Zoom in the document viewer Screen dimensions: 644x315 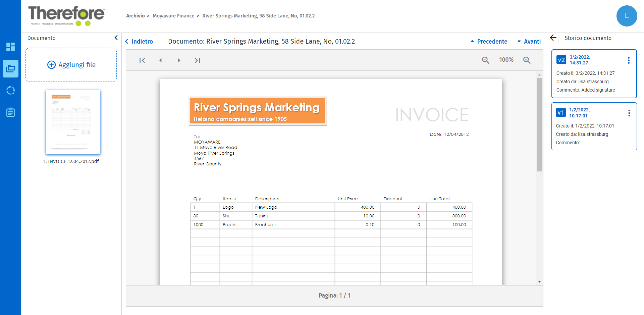click(527, 60)
